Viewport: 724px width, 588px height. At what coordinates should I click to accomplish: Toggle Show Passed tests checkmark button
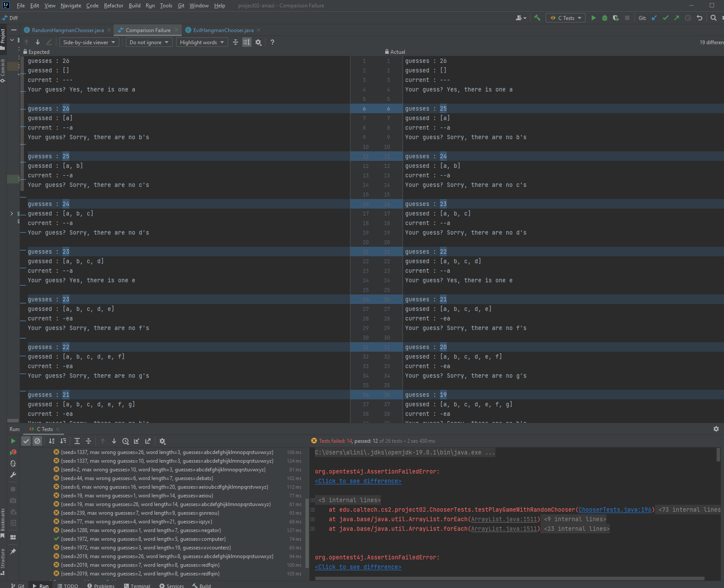tap(26, 441)
